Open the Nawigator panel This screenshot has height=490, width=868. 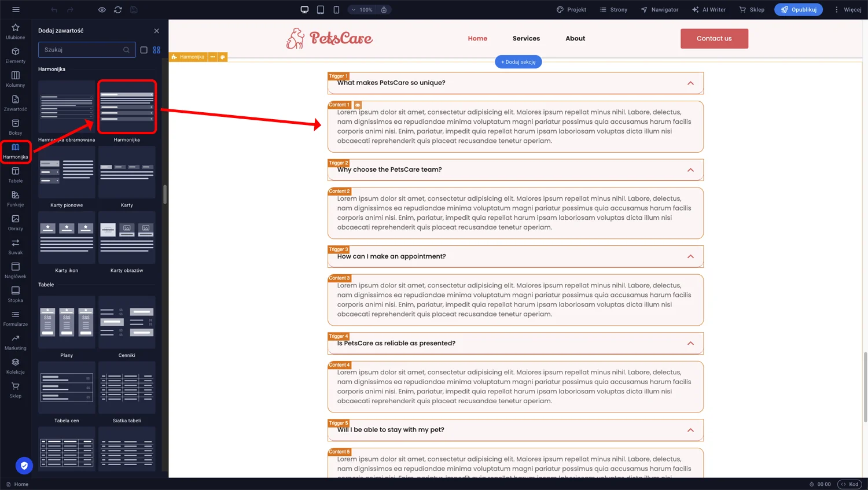tap(659, 9)
